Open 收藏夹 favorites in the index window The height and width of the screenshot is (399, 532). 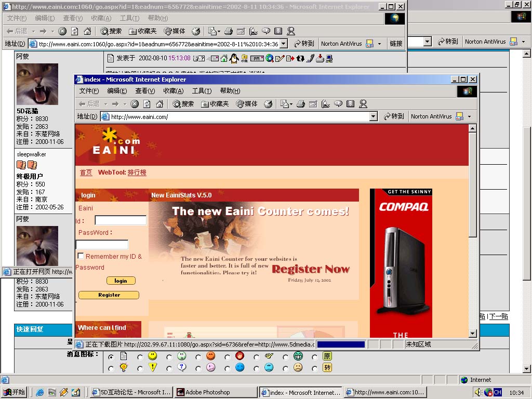click(x=215, y=104)
